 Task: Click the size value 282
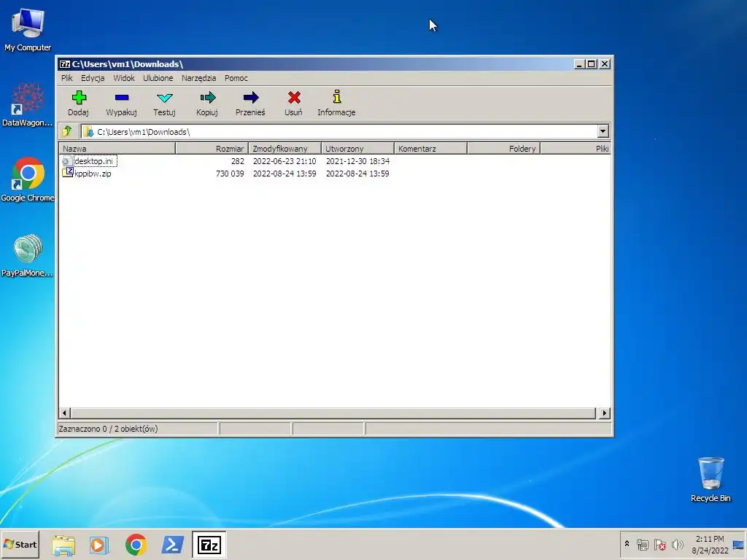tap(238, 161)
